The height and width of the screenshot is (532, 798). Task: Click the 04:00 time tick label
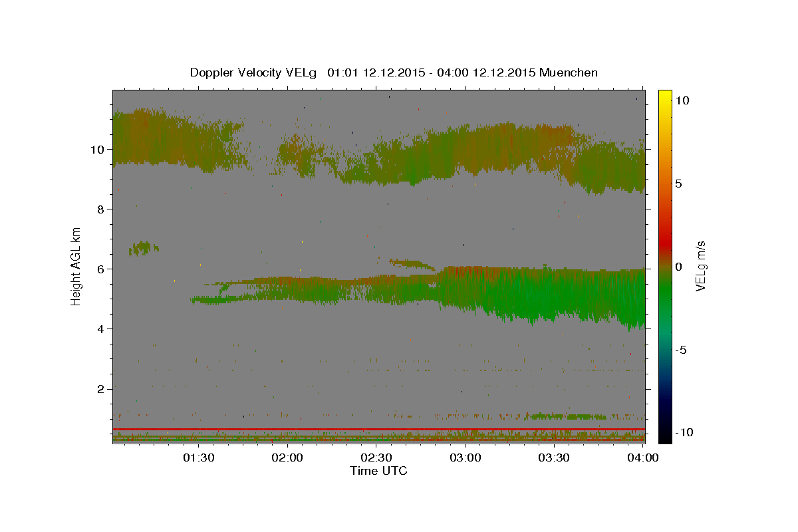(644, 458)
